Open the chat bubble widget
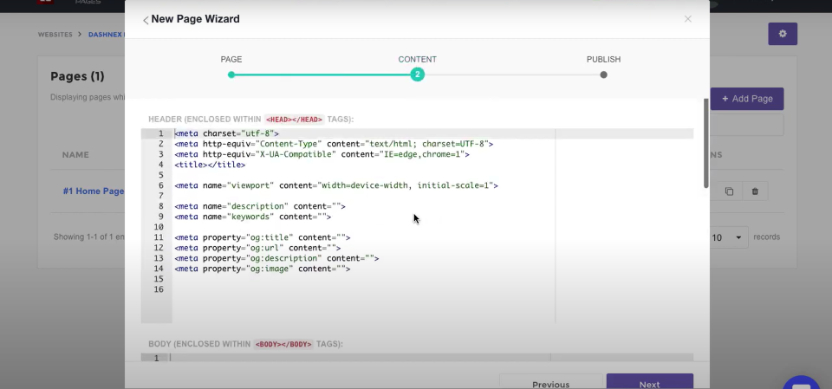832x389 pixels. (x=802, y=382)
